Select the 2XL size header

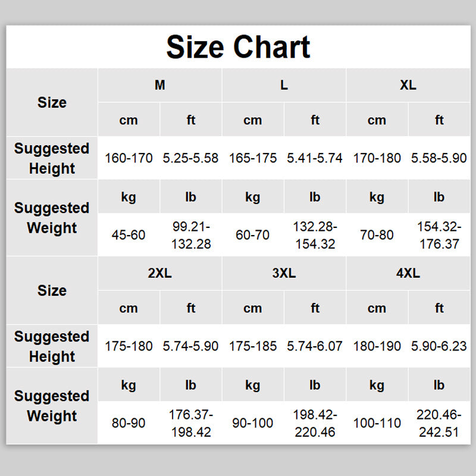coord(159,273)
